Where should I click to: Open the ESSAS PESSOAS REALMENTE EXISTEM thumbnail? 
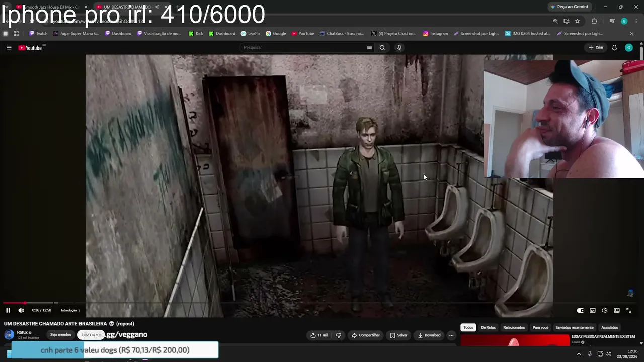click(x=515, y=341)
